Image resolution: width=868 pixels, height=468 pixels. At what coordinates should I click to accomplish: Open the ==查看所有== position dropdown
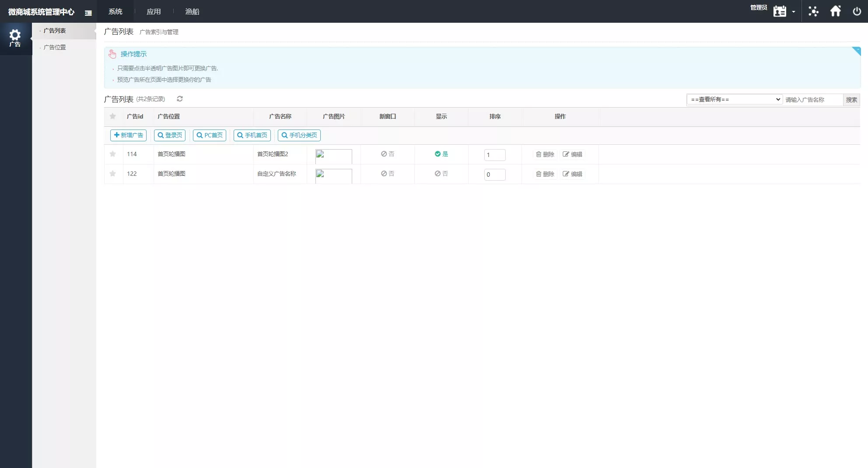[x=734, y=100]
